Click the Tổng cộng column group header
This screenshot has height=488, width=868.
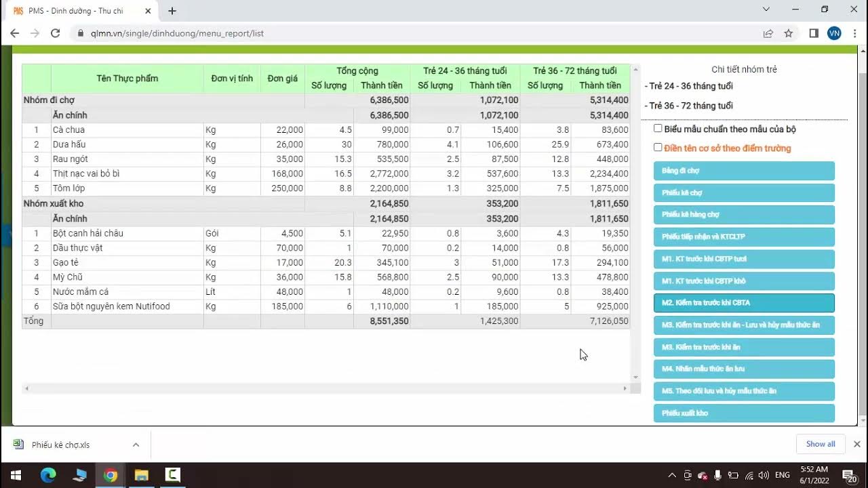click(357, 71)
